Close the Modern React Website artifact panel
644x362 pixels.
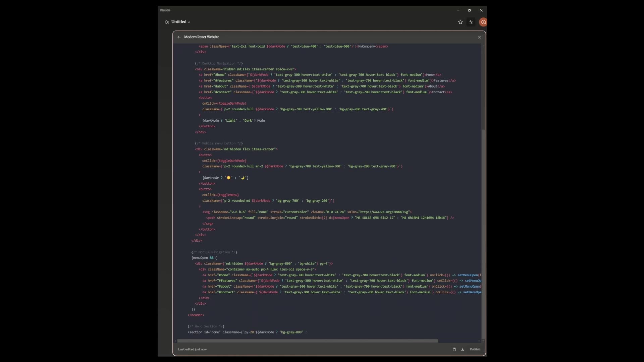pyautogui.click(x=479, y=37)
